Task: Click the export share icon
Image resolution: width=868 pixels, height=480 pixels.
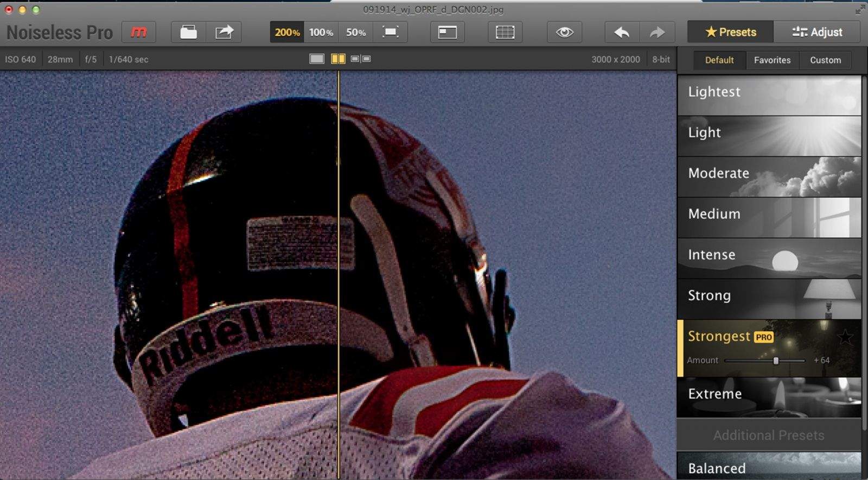Action: [224, 32]
